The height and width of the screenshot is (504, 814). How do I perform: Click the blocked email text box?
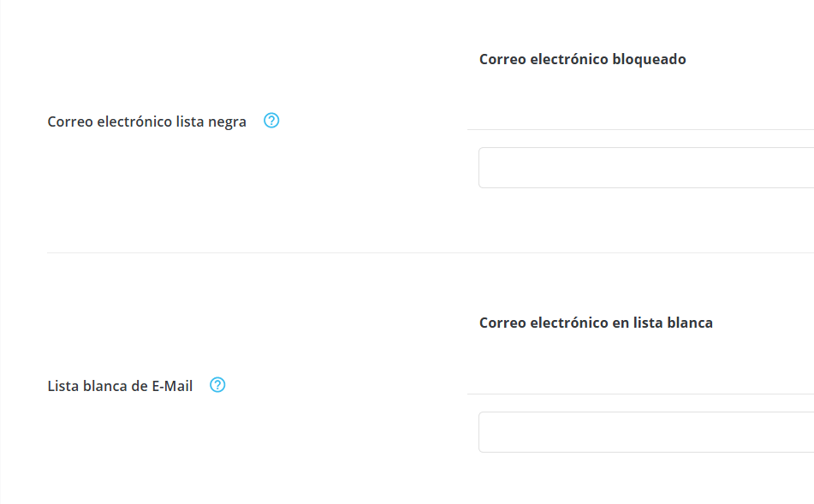[645, 168]
